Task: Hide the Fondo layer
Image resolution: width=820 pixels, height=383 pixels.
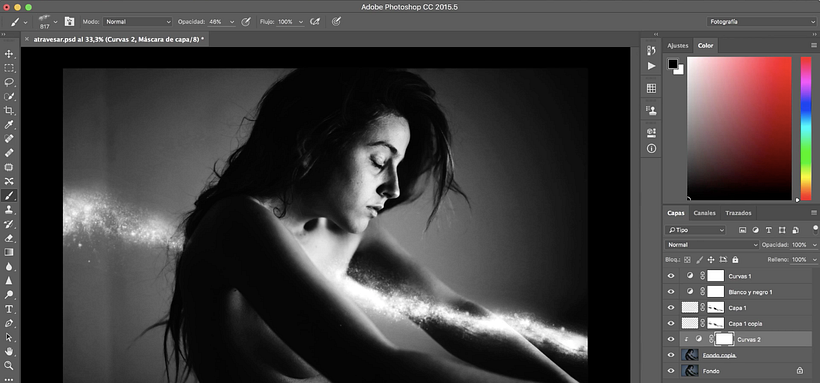Action: (671, 370)
